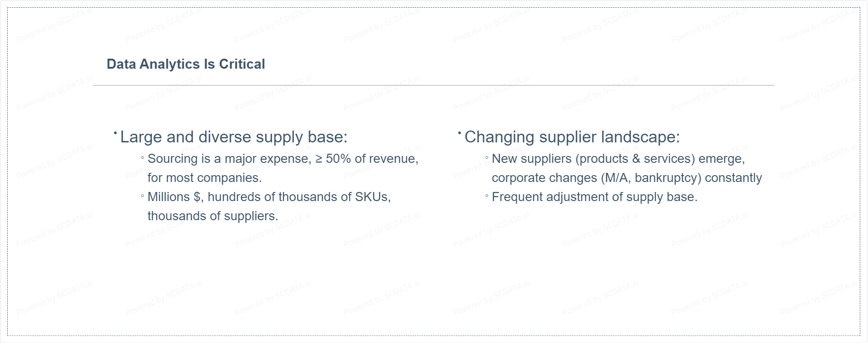Click the "≥ 50%" figure in the text
Viewport: 868px width, 343px height.
tap(333, 159)
